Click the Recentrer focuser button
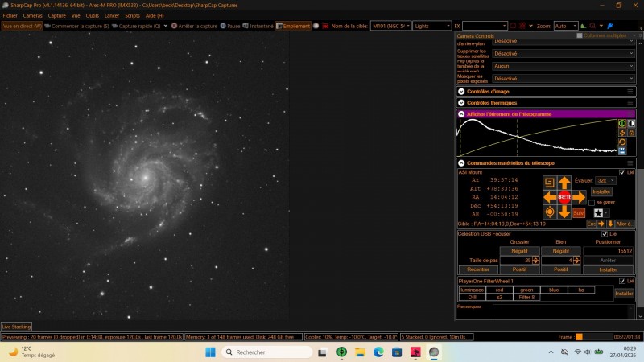644x362 pixels. click(478, 269)
